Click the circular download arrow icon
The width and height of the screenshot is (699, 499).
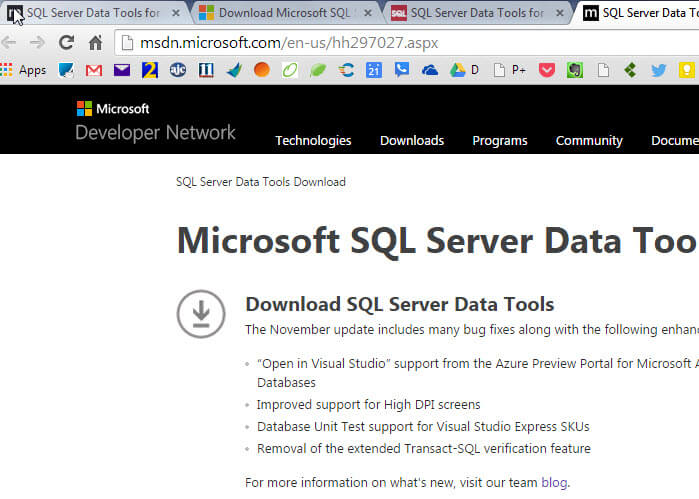click(201, 314)
